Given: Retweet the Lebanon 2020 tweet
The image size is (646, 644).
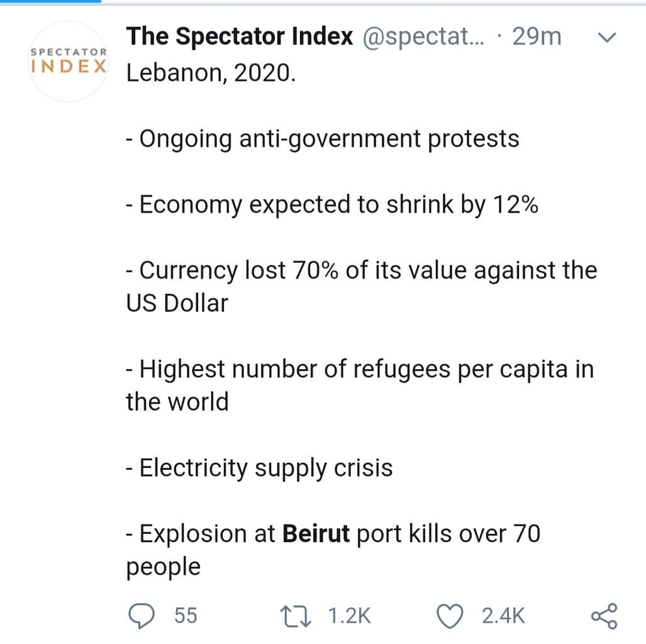Looking at the screenshot, I should pos(296,616).
